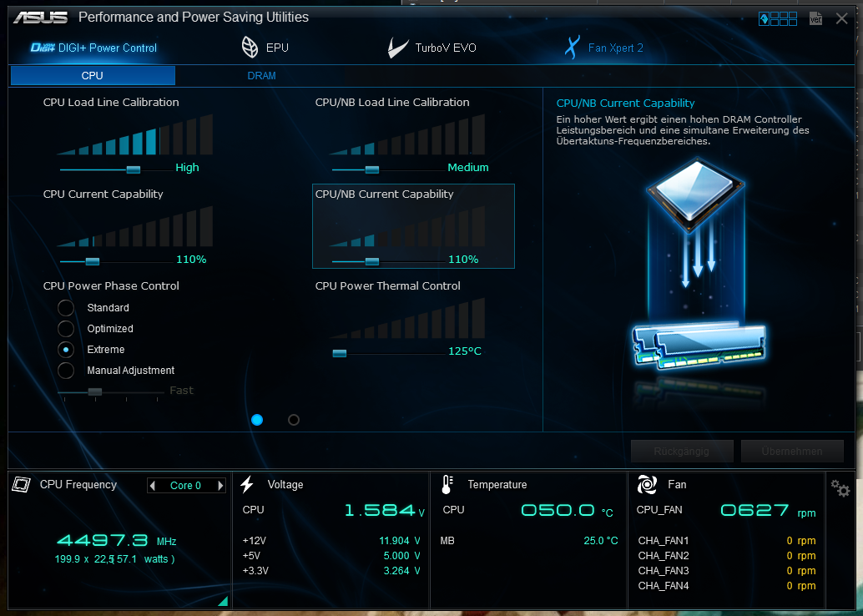The width and height of the screenshot is (863, 616).
Task: Click the TurboV EVO wing icon
Action: click(397, 48)
